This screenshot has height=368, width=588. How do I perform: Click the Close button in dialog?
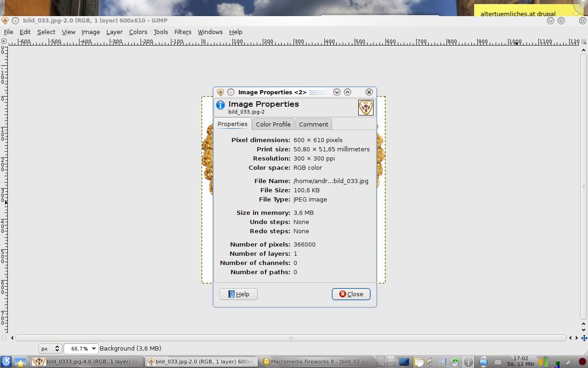[x=351, y=294]
